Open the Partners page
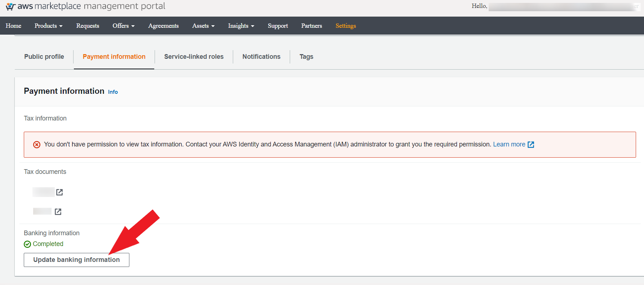 tap(312, 26)
